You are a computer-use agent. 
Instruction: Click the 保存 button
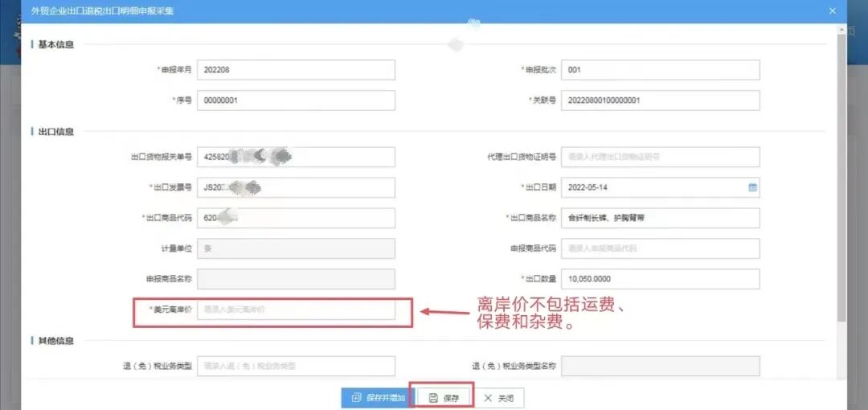click(x=444, y=398)
